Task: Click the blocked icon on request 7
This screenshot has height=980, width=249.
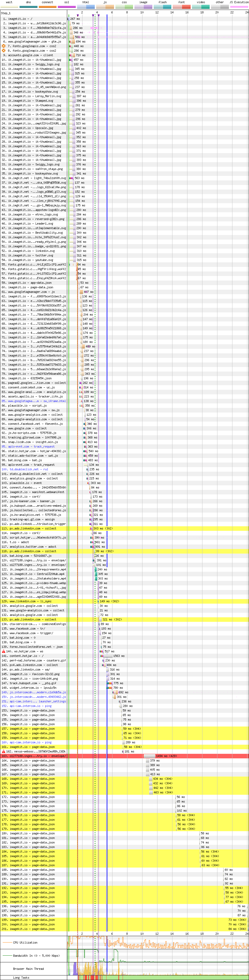Action: (x=4, y=46)
